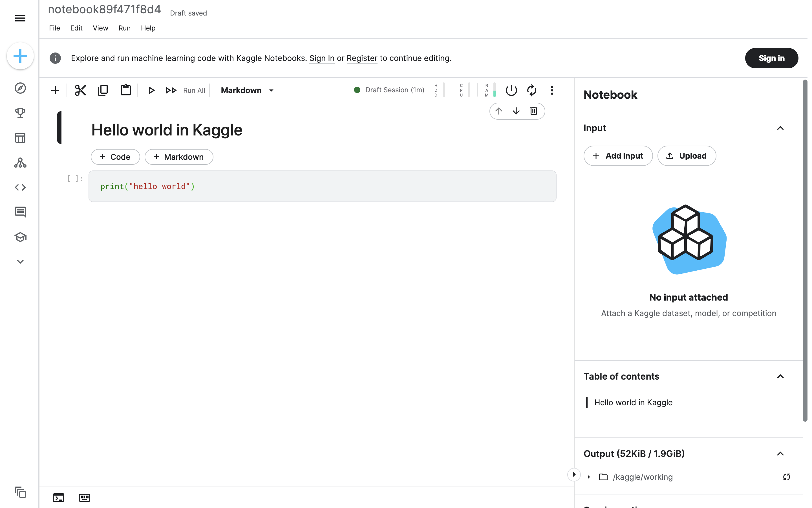Open the Code brackets icon in sidebar

pyautogui.click(x=20, y=187)
